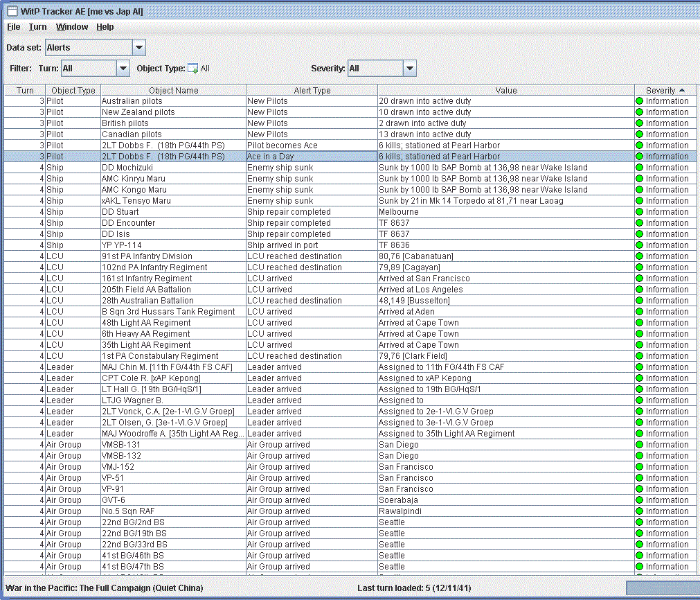Viewport: 700px width, 600px height.
Task: Select the 1st PA Constabulary Regiment cell
Action: point(173,355)
